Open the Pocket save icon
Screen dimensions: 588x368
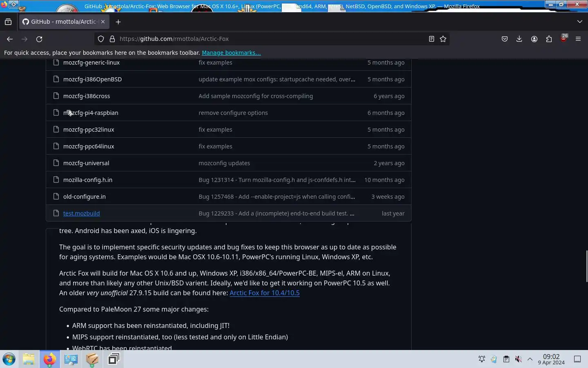(x=505, y=39)
